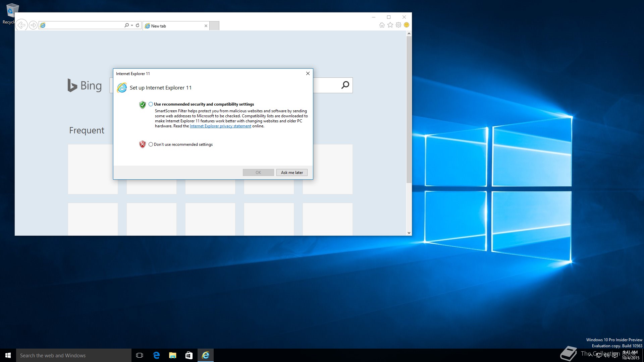Open the Tools gear icon
Viewport: 644px width, 362px height.
tap(398, 25)
